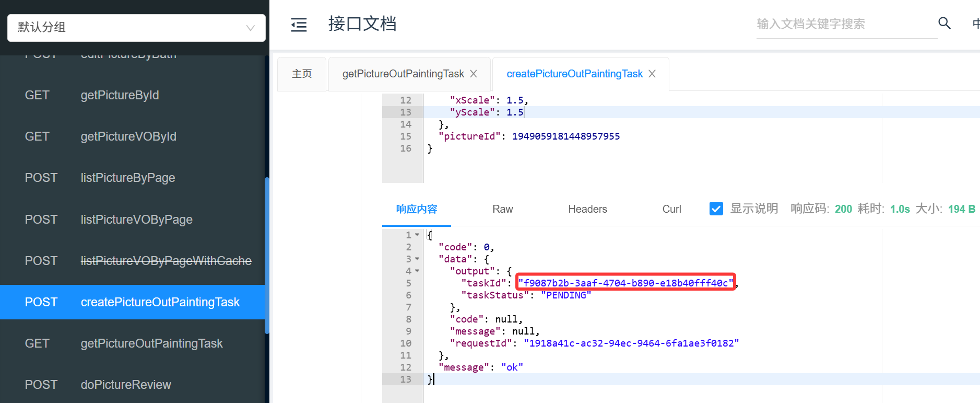
Task: Open the Raw response tab
Action: 502,209
